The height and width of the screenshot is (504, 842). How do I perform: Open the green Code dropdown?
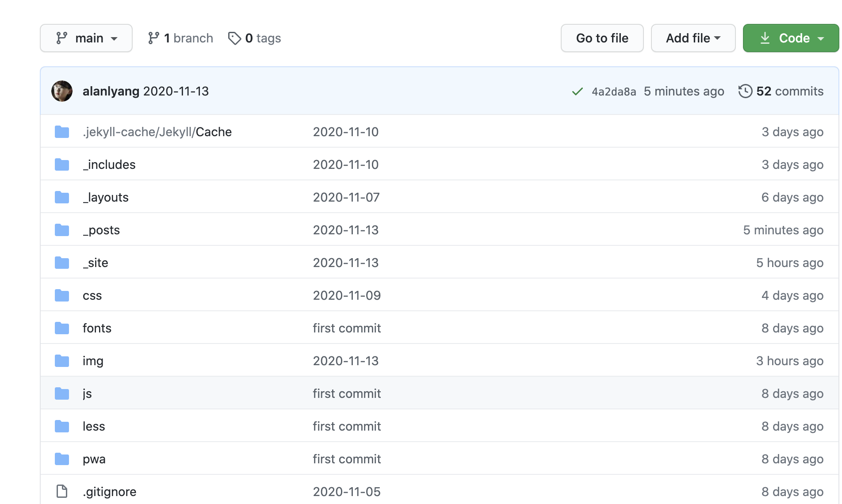tap(790, 38)
